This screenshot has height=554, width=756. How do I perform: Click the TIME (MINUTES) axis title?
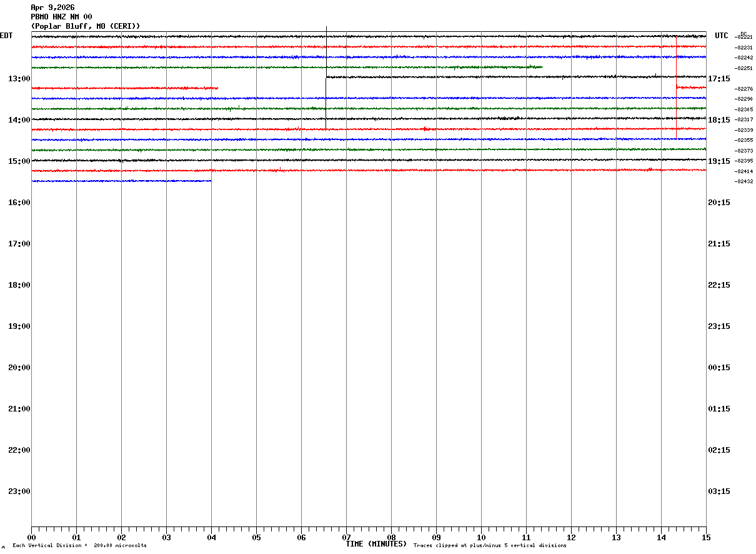tap(376, 544)
